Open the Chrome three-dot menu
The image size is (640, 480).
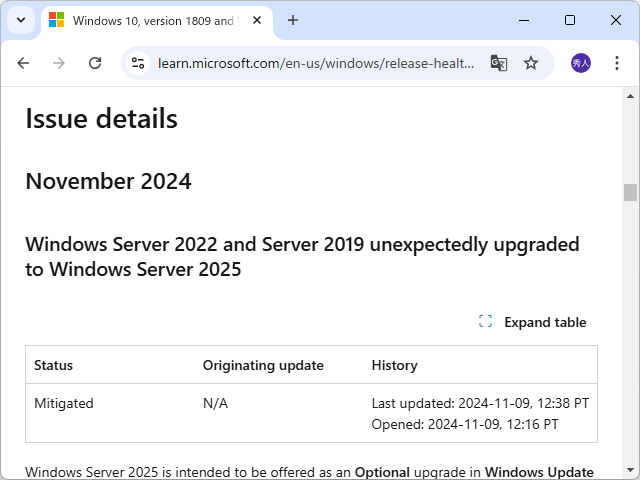[x=616, y=63]
